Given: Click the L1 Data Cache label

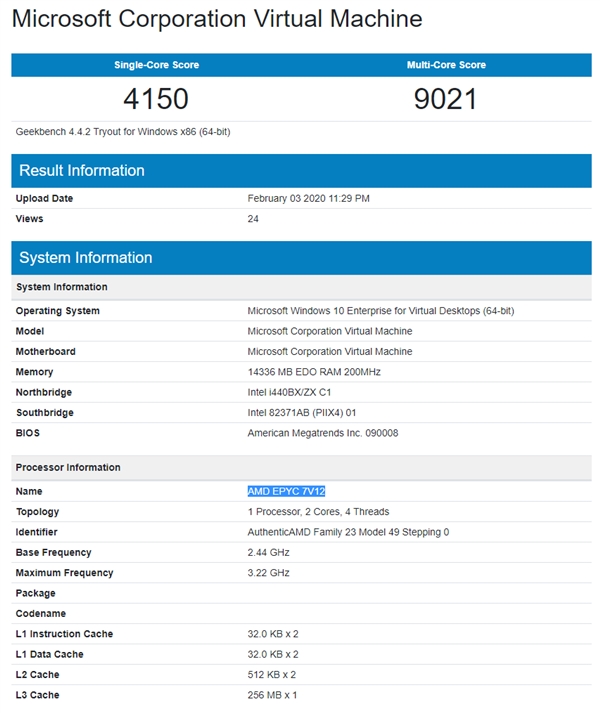Looking at the screenshot, I should (50, 654).
